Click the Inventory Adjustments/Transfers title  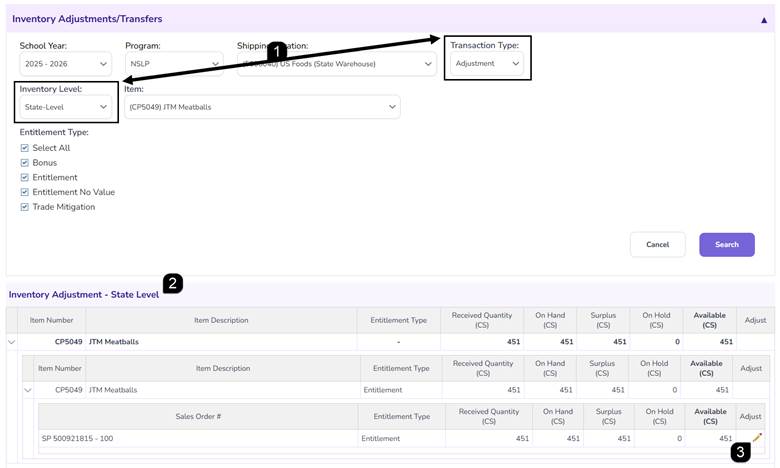point(87,19)
